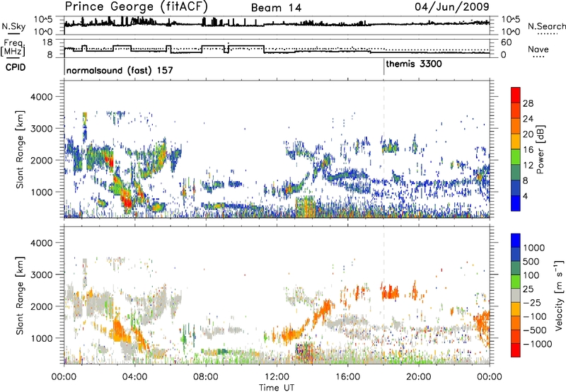Click the '16' label on power colorbar
Viewport: 566px width, 392px height.
(x=528, y=150)
